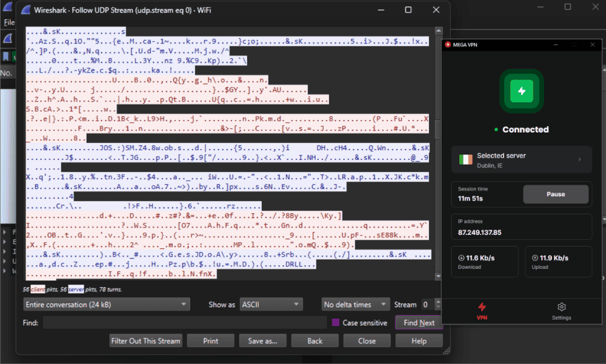Viewport: 606px width, 364px height.
Task: Click the green VPN lightning power button
Action: [x=521, y=91]
